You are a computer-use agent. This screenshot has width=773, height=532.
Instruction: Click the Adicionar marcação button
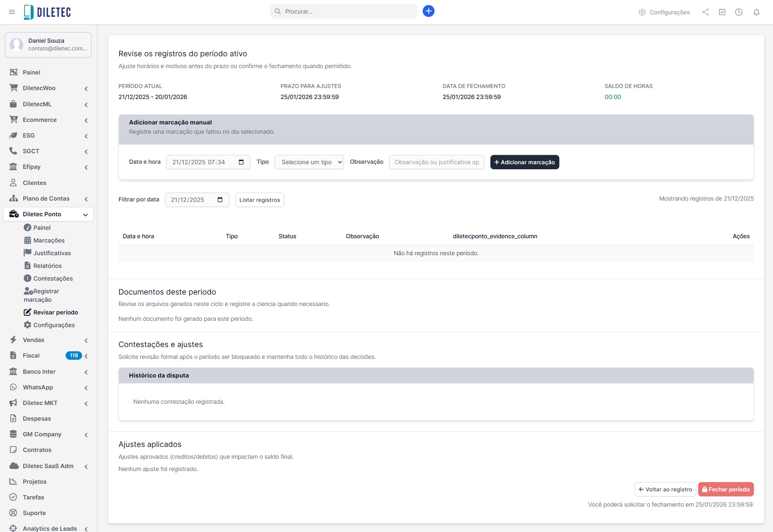(x=524, y=162)
